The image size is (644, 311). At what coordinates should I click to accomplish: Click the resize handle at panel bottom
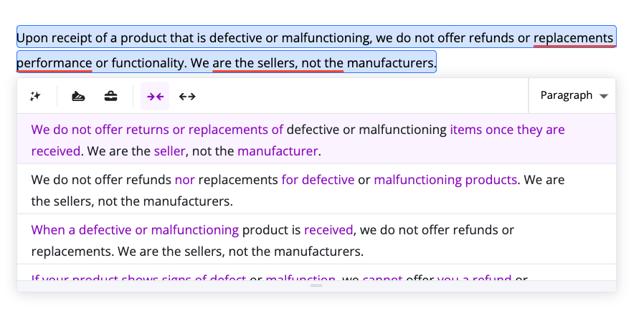pyautogui.click(x=316, y=286)
